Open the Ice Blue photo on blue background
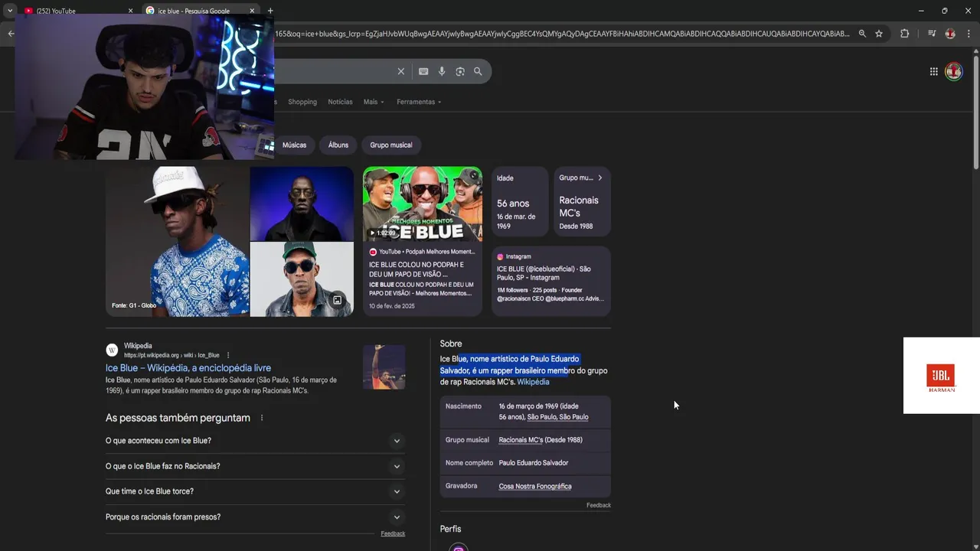The height and width of the screenshot is (551, 980). pos(302,204)
